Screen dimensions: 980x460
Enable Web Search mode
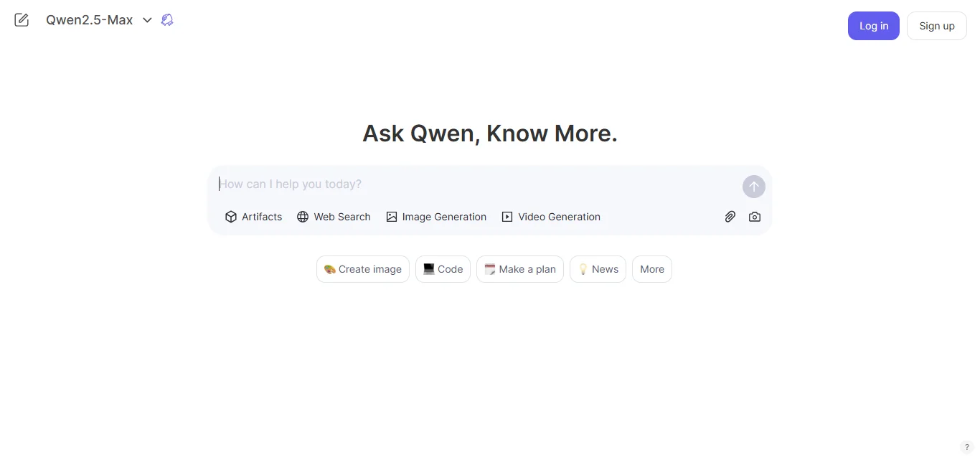coord(333,216)
